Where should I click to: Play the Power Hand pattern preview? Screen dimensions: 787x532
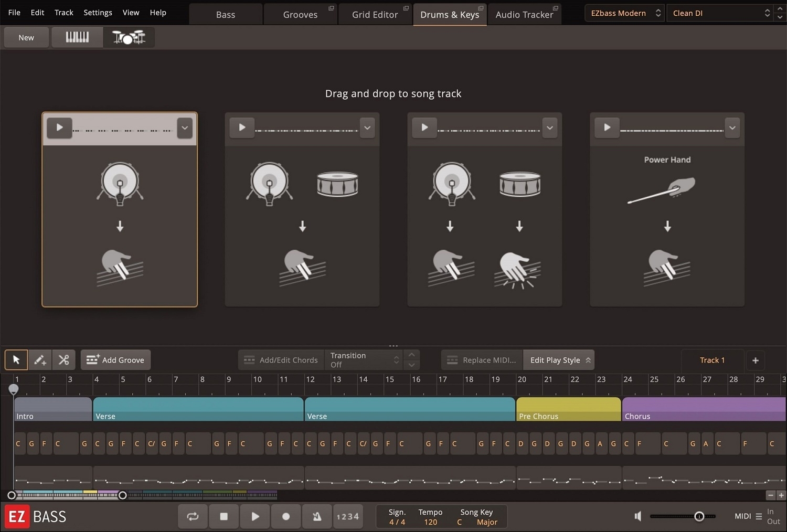coord(607,127)
